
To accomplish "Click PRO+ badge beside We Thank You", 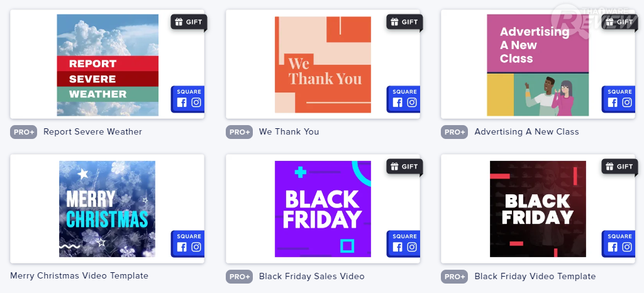I will click(x=240, y=132).
